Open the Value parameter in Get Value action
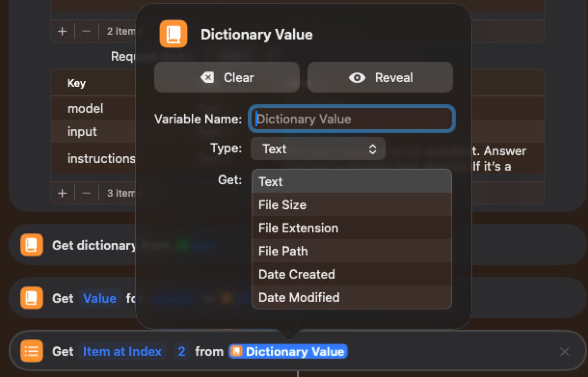Screen dimensions: 588x377 [100, 298]
